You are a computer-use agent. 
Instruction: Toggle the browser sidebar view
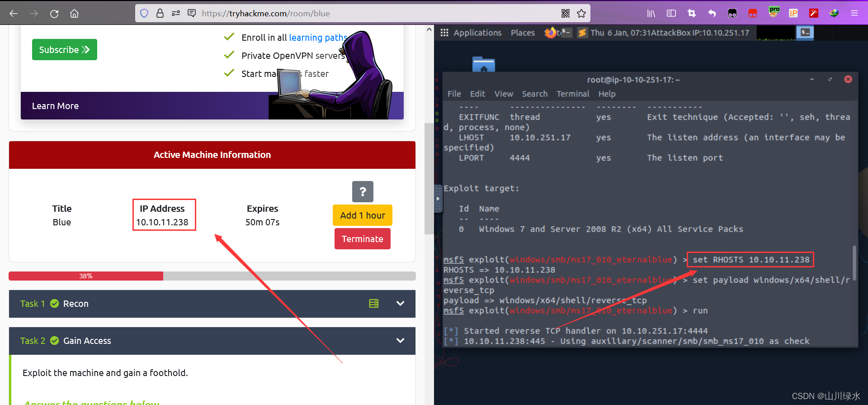(x=671, y=14)
